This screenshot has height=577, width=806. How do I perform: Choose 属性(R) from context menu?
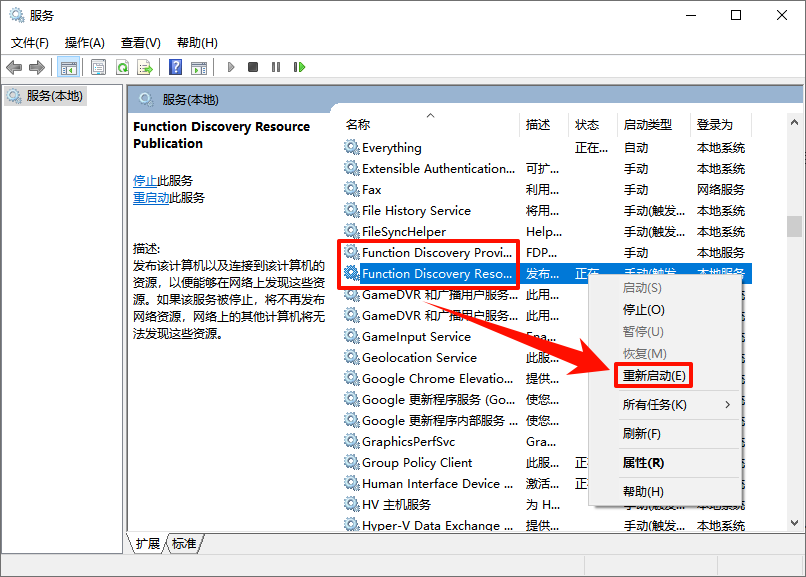coord(642,463)
